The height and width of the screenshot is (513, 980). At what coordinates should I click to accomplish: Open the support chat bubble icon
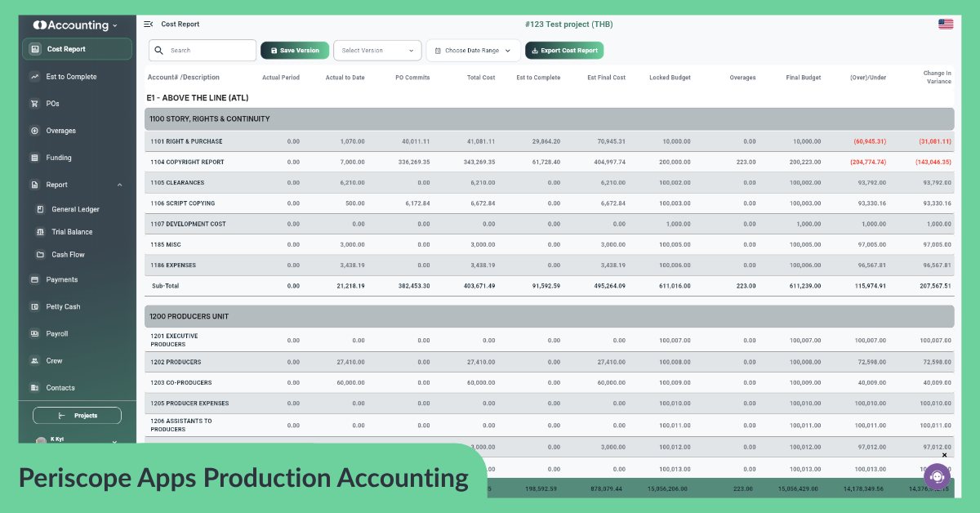936,476
